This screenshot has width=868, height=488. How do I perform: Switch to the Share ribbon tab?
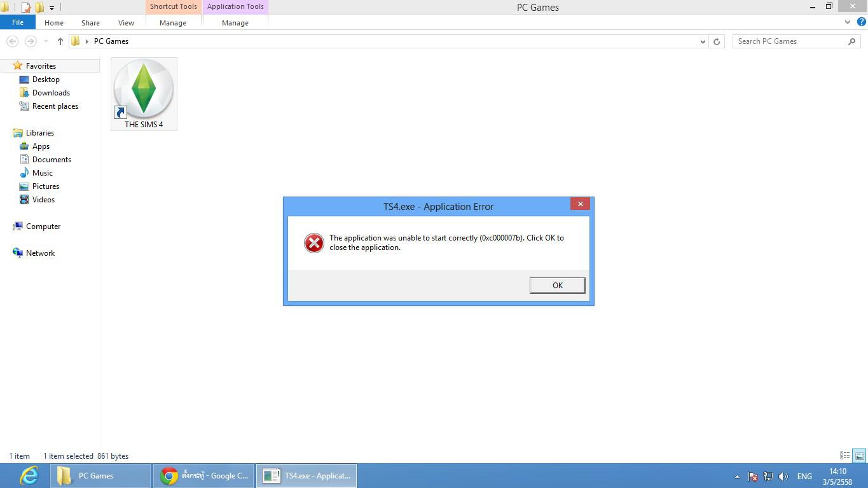pos(90,22)
